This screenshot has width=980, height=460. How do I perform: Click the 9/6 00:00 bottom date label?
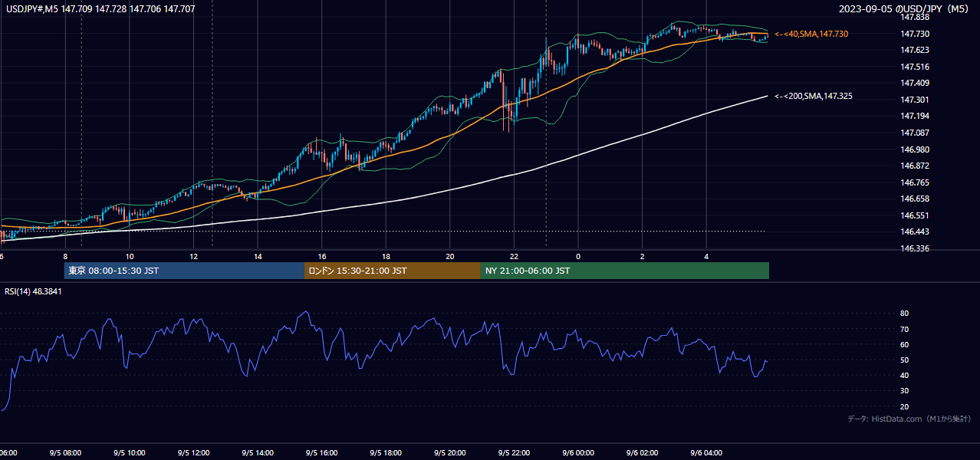coord(577,453)
